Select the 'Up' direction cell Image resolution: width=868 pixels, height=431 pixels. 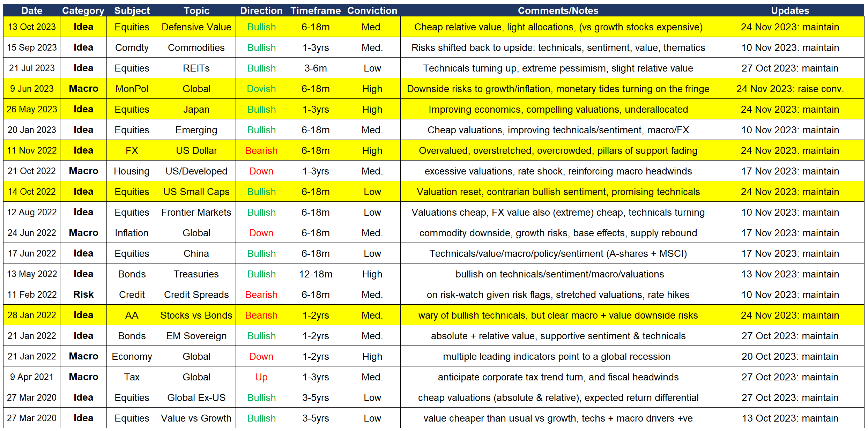261,377
